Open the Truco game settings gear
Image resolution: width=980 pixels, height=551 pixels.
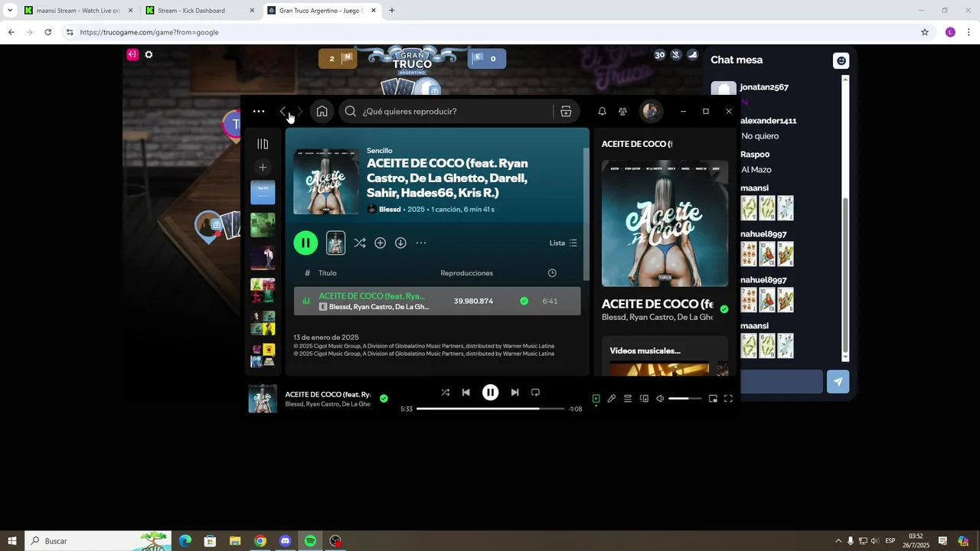pyautogui.click(x=149, y=54)
